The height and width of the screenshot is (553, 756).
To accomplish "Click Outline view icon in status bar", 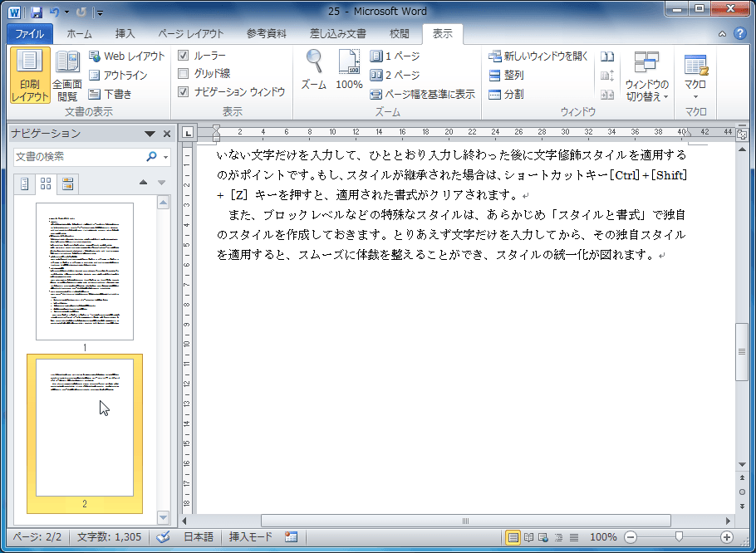I will [x=559, y=537].
